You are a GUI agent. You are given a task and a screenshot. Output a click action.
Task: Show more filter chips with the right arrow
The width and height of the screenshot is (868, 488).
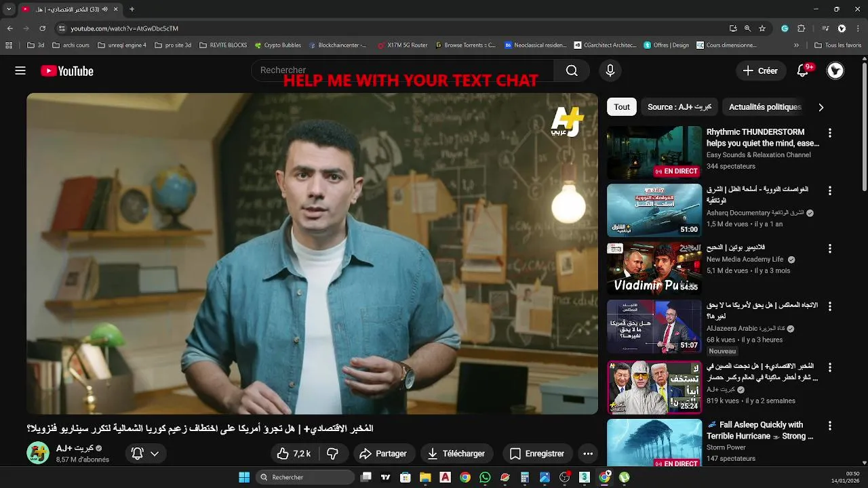(x=821, y=107)
